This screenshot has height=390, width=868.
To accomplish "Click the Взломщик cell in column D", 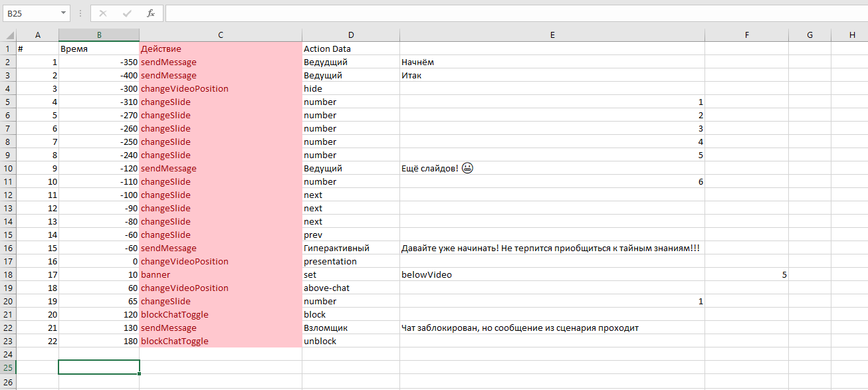I will pyautogui.click(x=350, y=328).
